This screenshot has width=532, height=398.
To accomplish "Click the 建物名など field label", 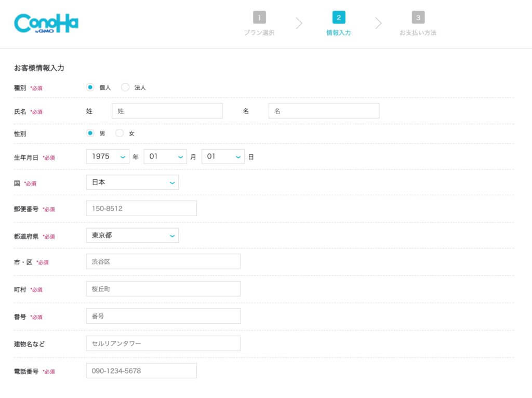I will (29, 344).
